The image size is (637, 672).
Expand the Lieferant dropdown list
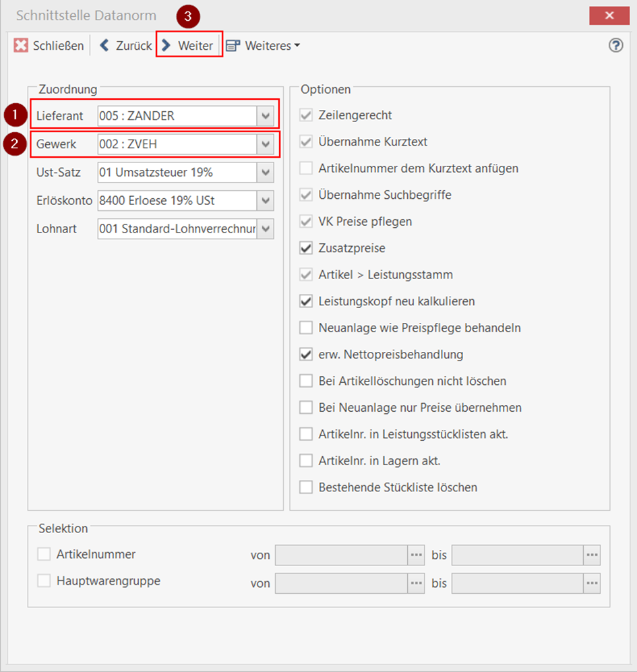(265, 116)
